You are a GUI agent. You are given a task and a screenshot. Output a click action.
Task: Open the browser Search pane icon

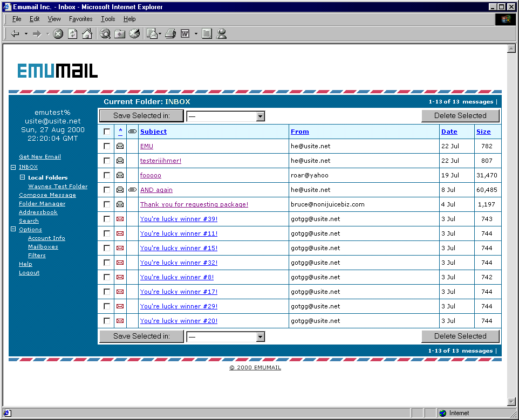point(105,34)
